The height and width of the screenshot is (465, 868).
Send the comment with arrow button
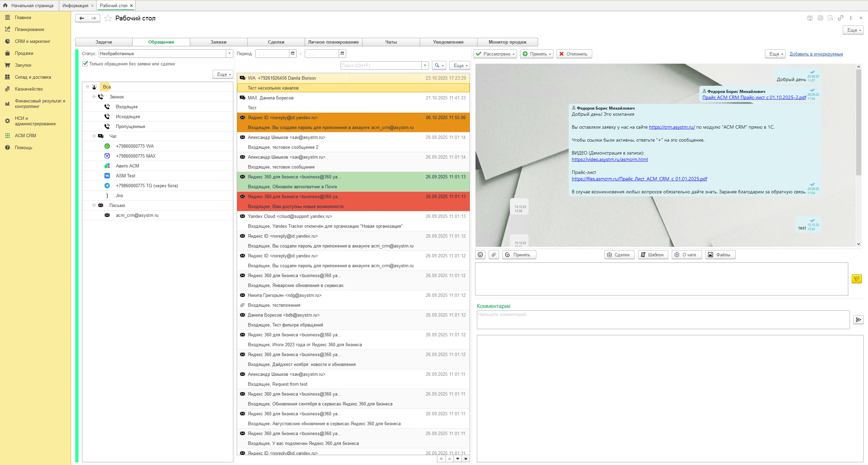(858, 320)
